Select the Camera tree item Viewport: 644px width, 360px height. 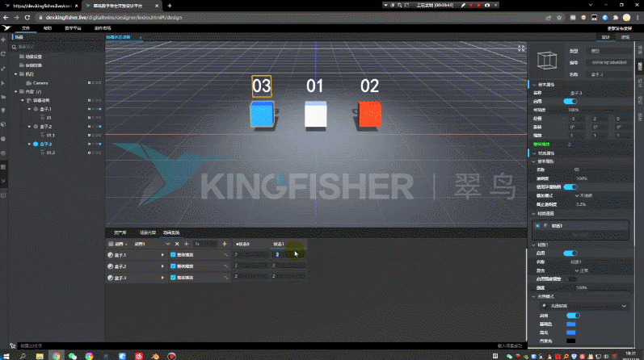[40, 83]
